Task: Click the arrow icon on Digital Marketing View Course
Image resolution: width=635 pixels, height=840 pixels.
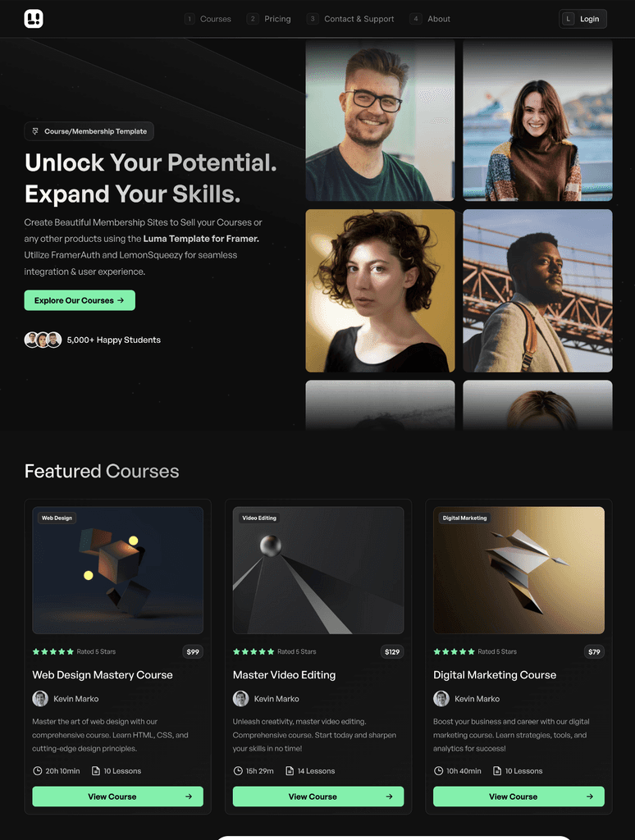Action: click(x=589, y=797)
